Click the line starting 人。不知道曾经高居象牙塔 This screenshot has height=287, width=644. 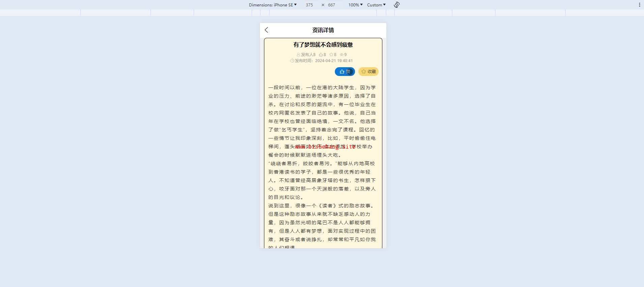tap(322, 180)
